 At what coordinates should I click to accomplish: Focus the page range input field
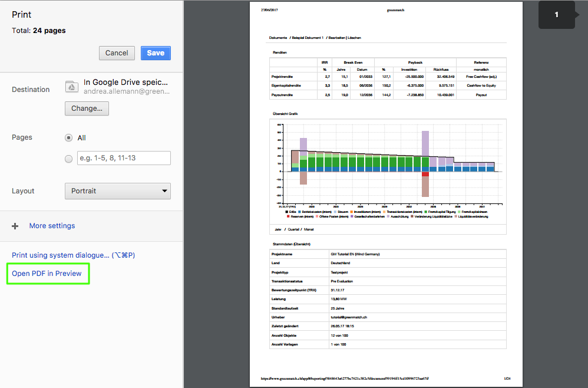pyautogui.click(x=124, y=158)
